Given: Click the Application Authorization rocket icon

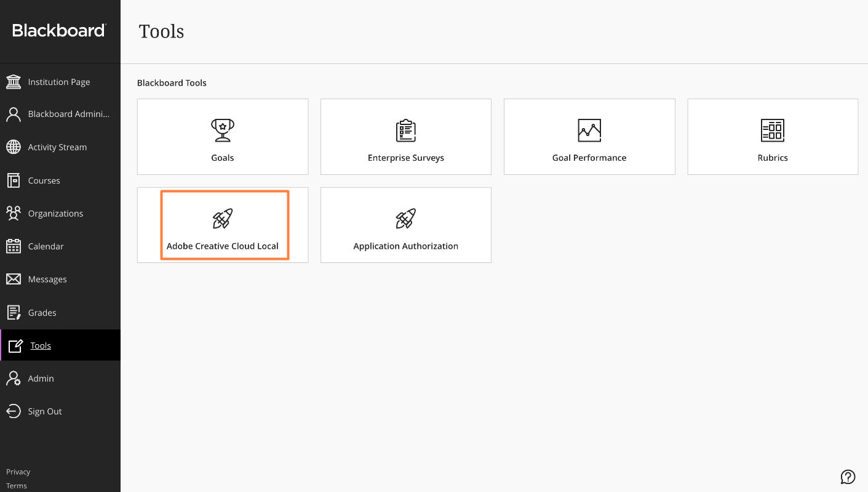Looking at the screenshot, I should (x=406, y=219).
